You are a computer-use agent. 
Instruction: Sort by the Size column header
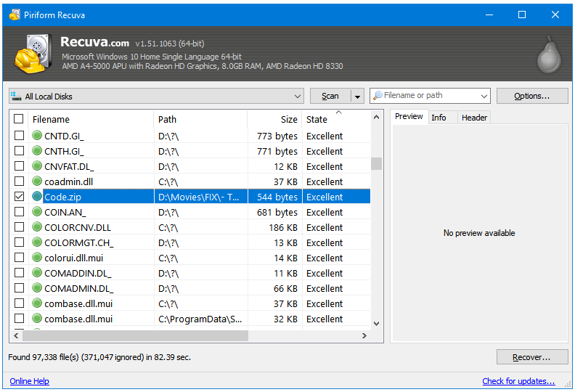pos(274,119)
